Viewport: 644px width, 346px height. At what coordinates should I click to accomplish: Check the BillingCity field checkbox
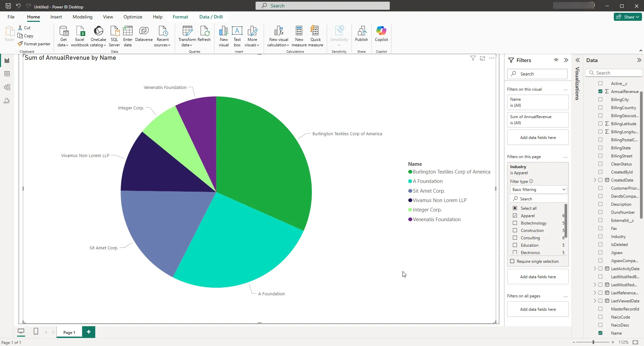pyautogui.click(x=600, y=100)
